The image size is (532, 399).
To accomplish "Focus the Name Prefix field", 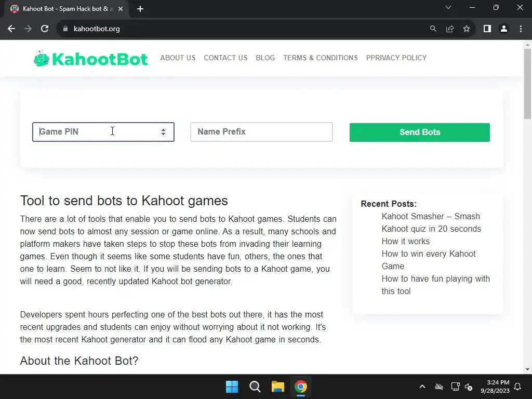I will (x=261, y=132).
